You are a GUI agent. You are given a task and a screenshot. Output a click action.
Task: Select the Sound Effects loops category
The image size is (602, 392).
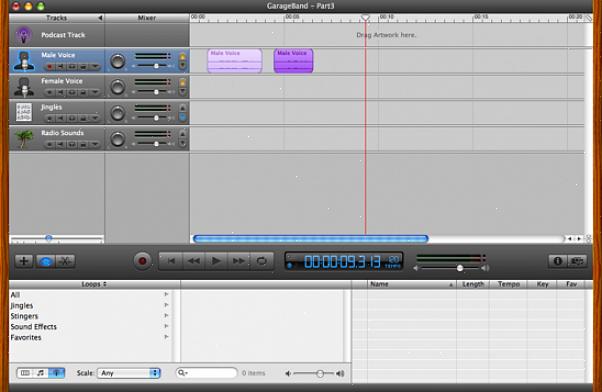point(90,327)
